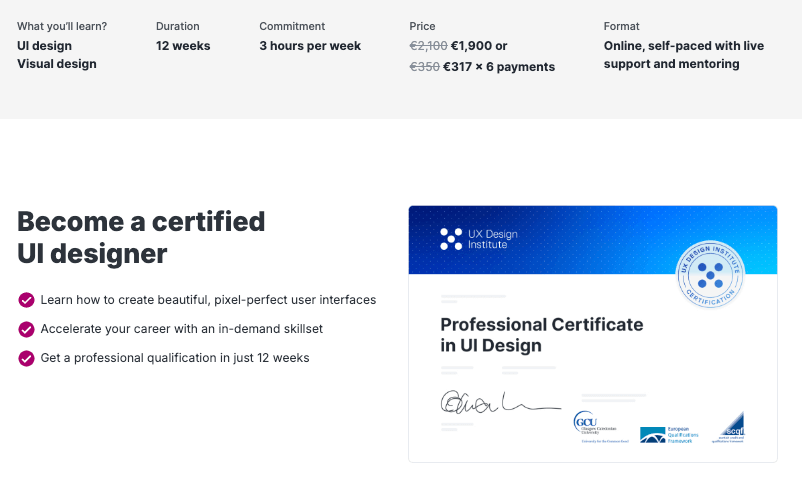The image size is (802, 481).
Task: Click the 'Format' label
Action: click(621, 26)
